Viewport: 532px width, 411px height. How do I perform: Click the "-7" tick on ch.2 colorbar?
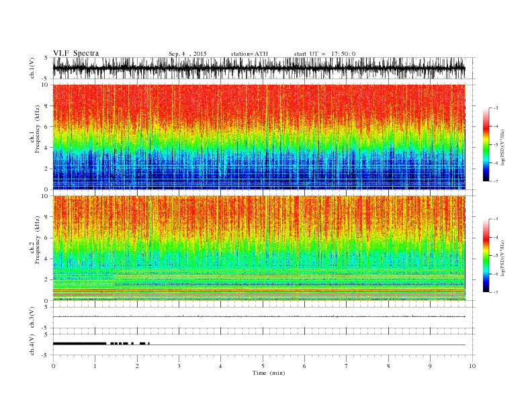pyautogui.click(x=496, y=292)
